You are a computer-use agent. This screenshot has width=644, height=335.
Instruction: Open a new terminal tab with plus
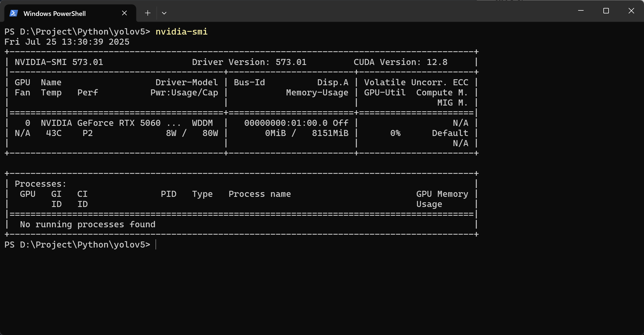[x=148, y=13]
